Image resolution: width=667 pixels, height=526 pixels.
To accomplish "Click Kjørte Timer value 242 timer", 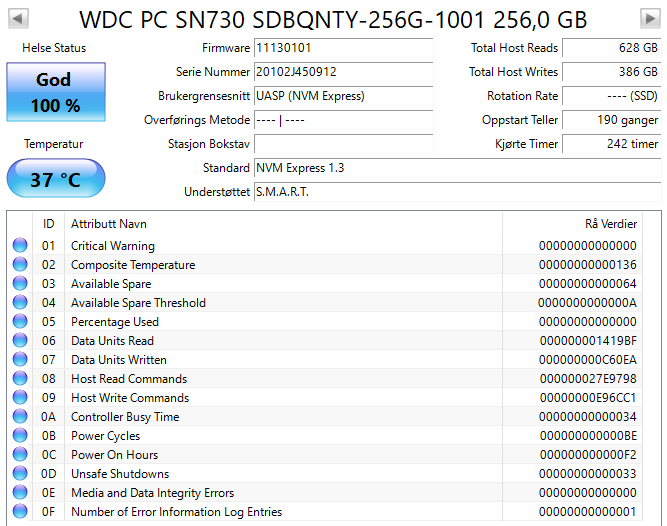I will tap(612, 144).
